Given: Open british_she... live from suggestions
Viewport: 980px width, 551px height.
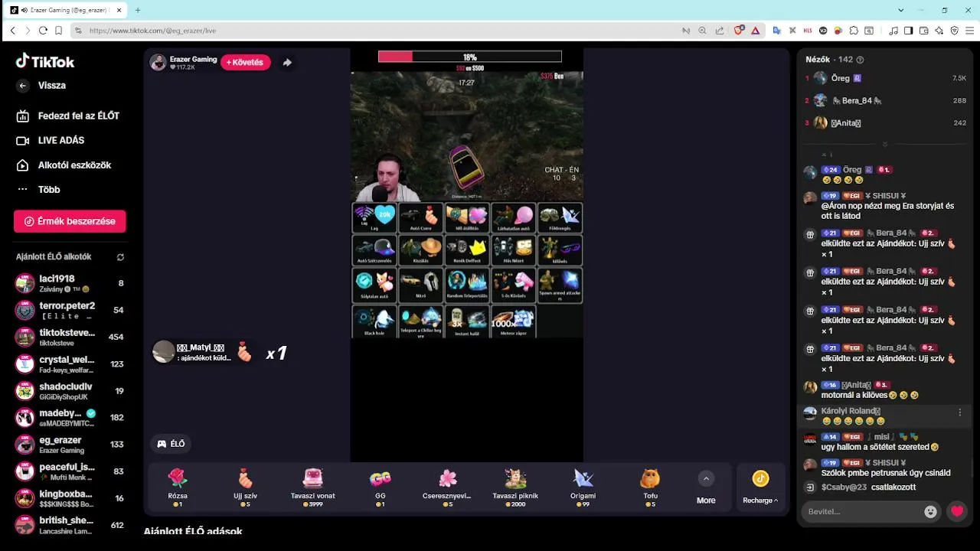Looking at the screenshot, I should tap(70, 524).
